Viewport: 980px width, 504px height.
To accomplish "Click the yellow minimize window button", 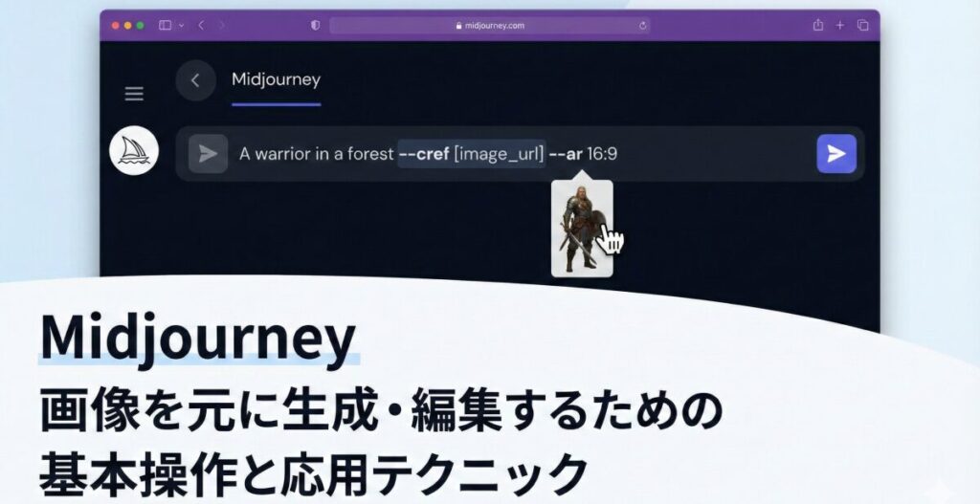I will (x=128, y=26).
